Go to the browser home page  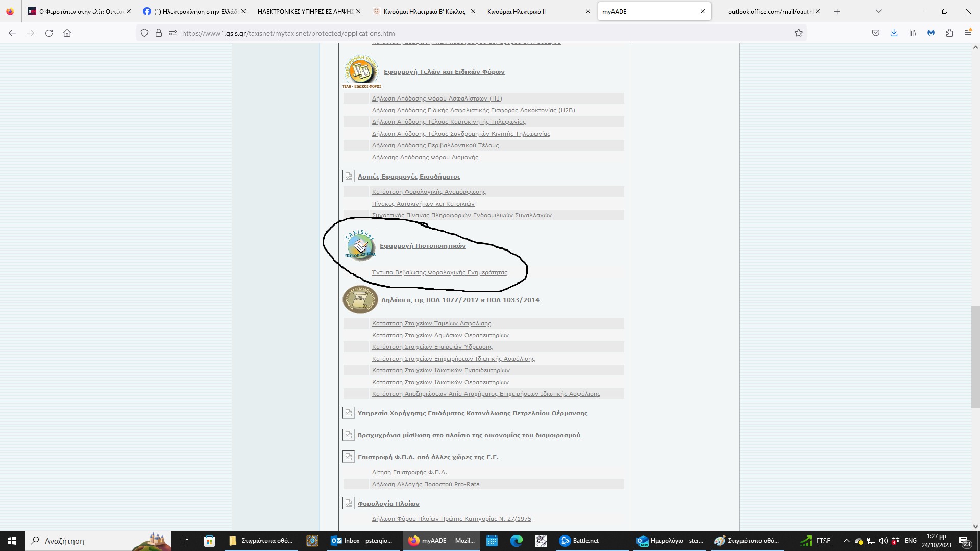pos(67,33)
